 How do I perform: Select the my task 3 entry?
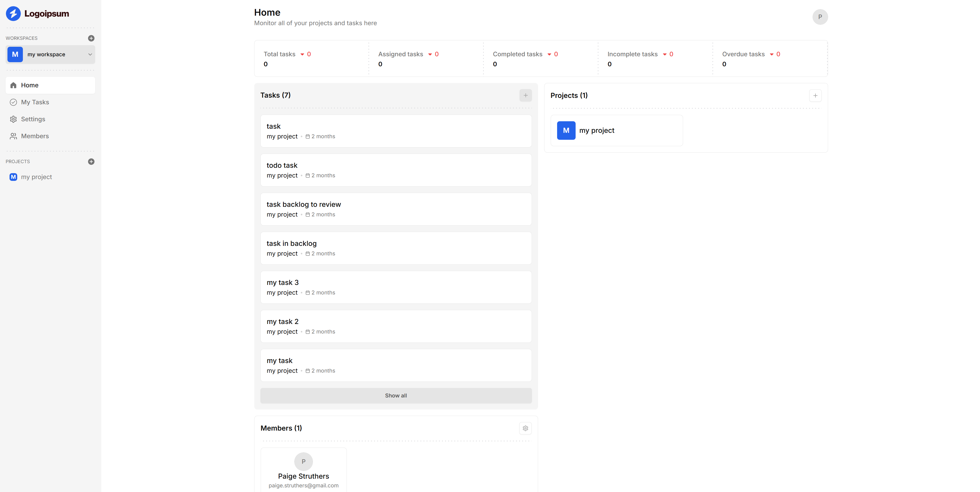[x=396, y=287]
